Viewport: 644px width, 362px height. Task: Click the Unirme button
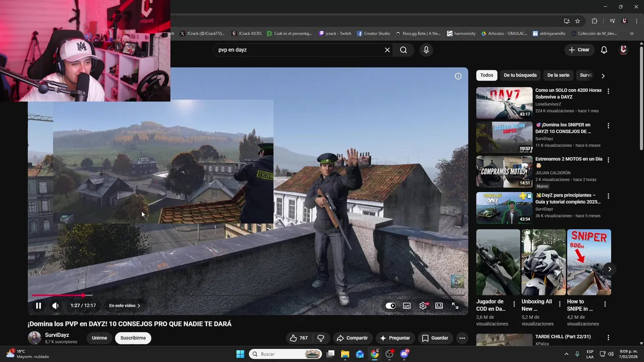click(99, 338)
